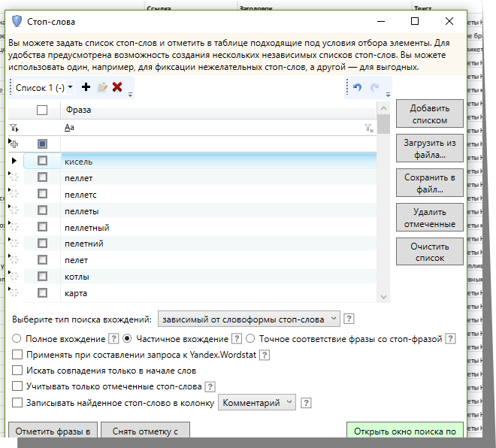The width and height of the screenshot is (496, 448).
Task: Click Снять отметку с button
Action: point(145,430)
